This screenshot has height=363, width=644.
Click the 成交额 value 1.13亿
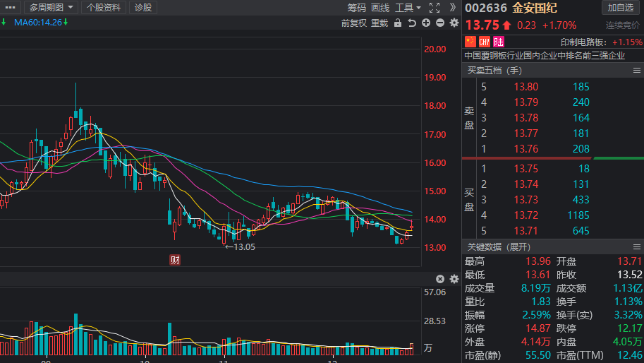click(x=628, y=288)
